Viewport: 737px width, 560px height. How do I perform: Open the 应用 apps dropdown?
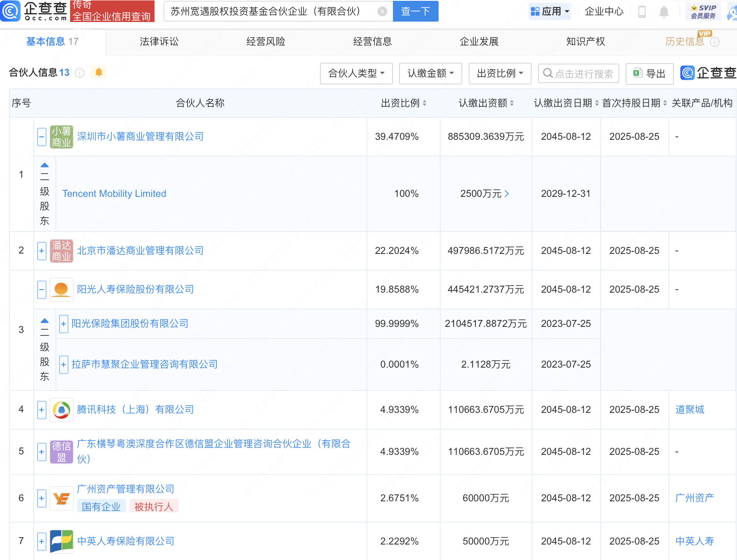[550, 11]
